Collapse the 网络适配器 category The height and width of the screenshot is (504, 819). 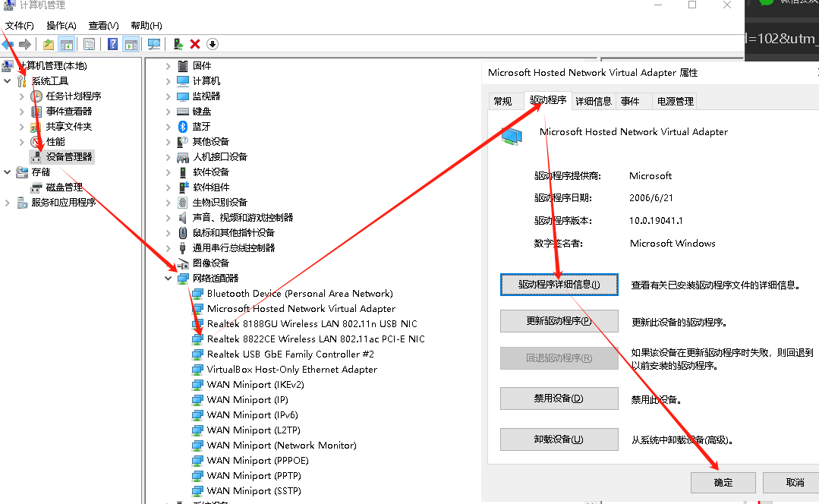(169, 279)
